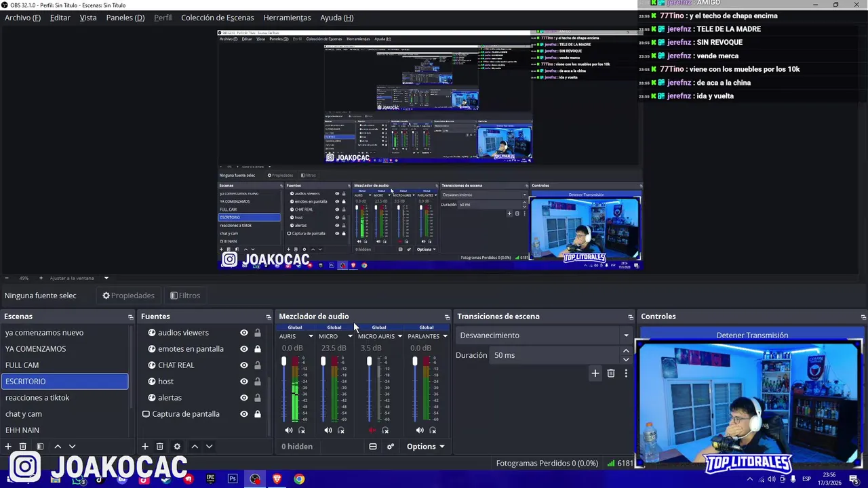Decrease transition Duración with down arrow
Image resolution: width=868 pixels, height=488 pixels.
click(626, 359)
